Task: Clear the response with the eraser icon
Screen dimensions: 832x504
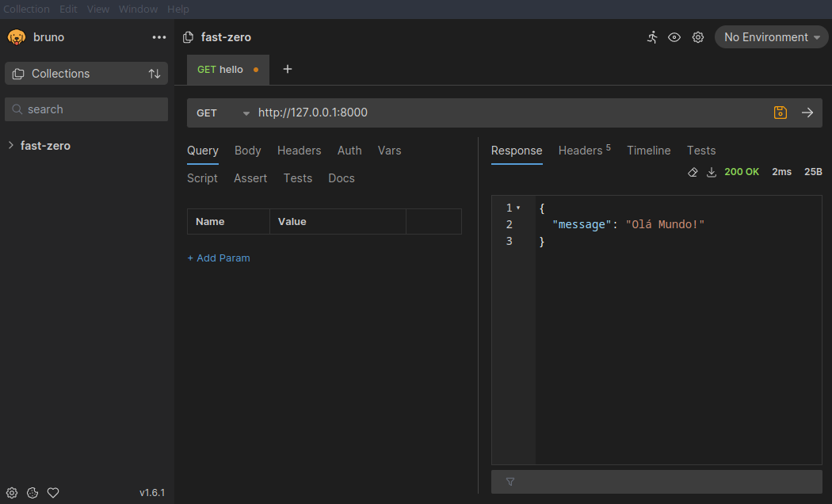Action: click(693, 172)
